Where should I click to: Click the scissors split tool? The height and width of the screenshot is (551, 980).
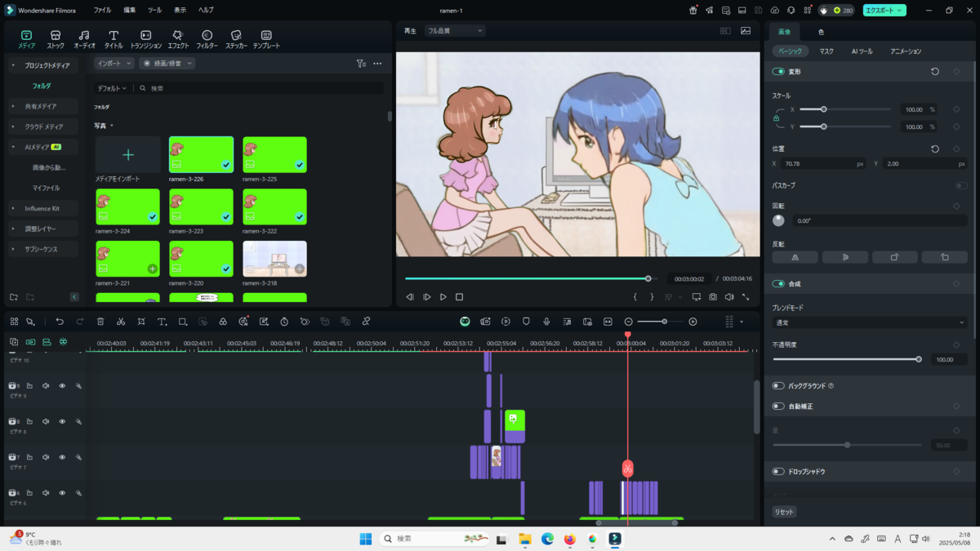(121, 322)
